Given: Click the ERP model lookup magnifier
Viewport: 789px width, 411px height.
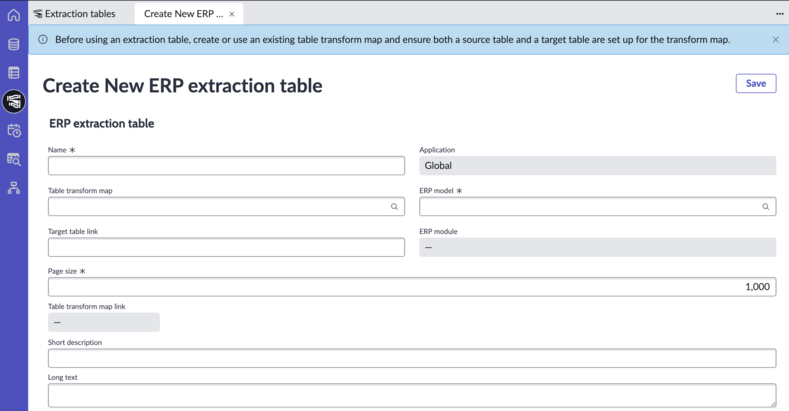Looking at the screenshot, I should click(x=765, y=206).
